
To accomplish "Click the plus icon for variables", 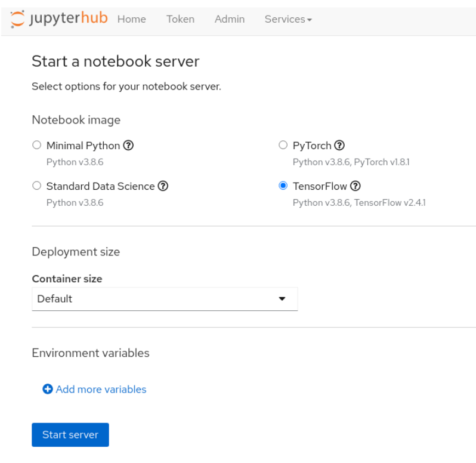I will tap(48, 389).
